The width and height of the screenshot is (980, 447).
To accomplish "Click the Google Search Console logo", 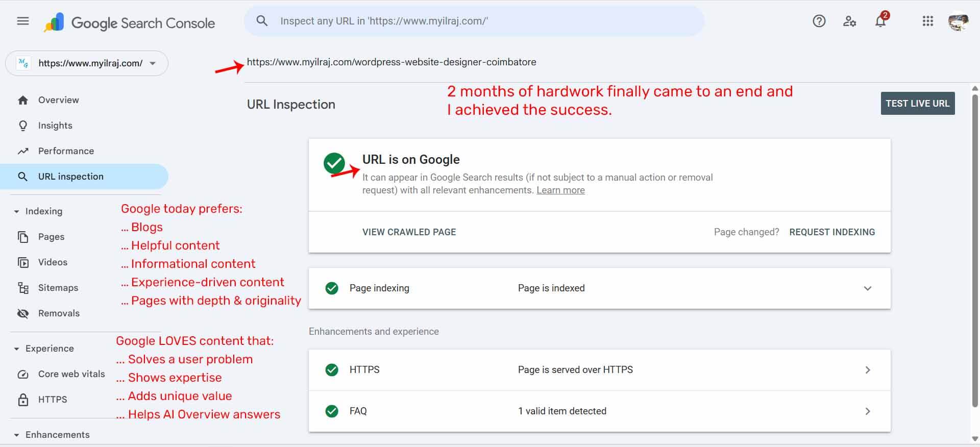I will coord(130,23).
